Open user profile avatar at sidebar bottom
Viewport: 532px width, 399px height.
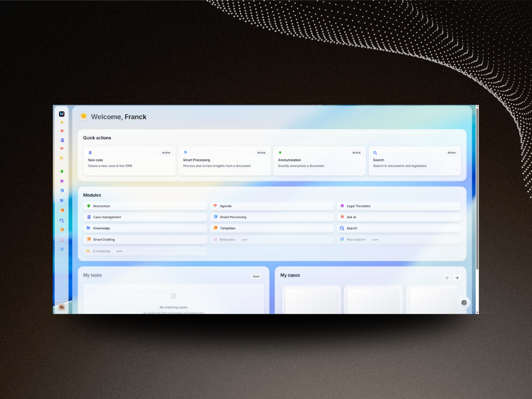62,307
